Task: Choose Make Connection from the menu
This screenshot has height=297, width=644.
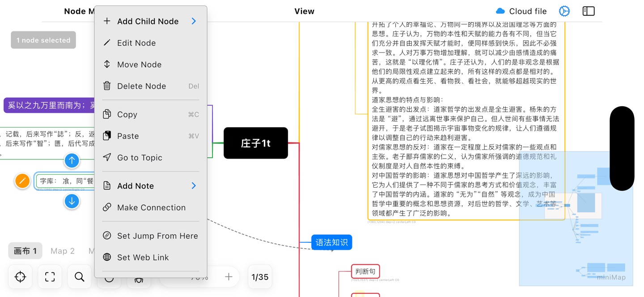Action: 151,207
